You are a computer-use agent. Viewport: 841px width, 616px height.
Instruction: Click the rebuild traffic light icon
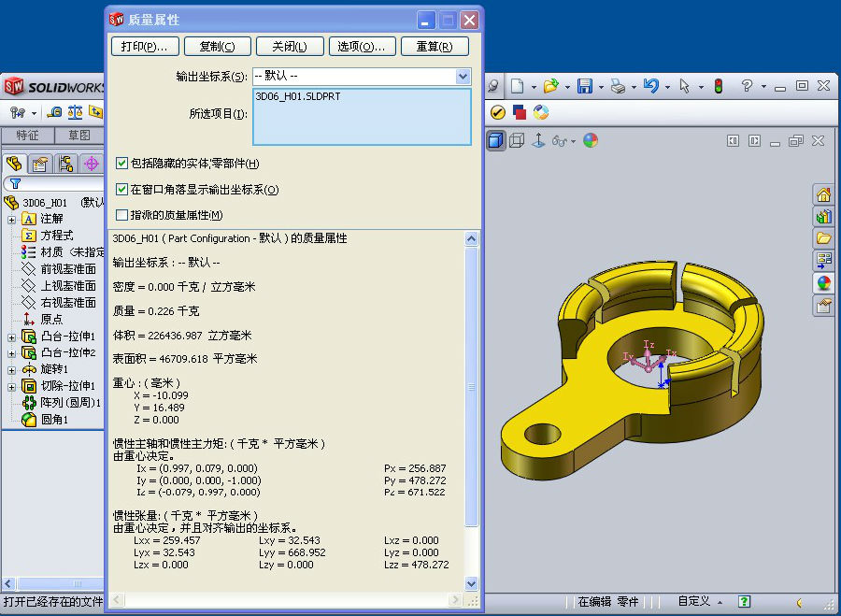click(x=719, y=86)
